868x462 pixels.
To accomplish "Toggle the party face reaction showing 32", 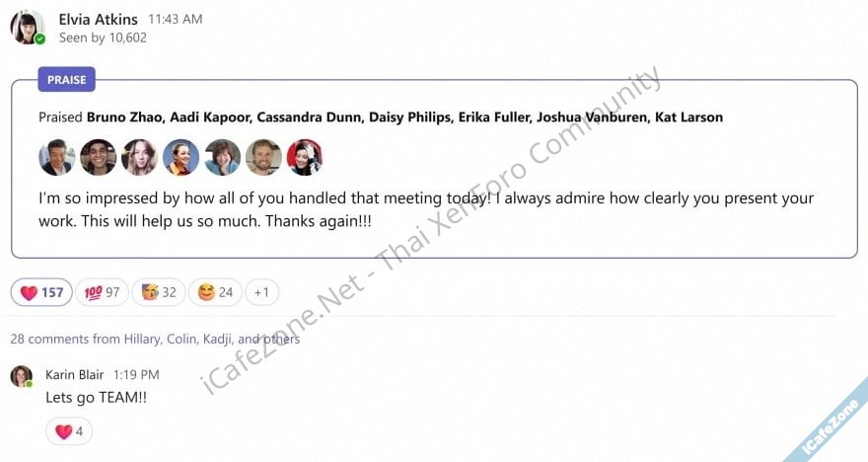I will (159, 292).
